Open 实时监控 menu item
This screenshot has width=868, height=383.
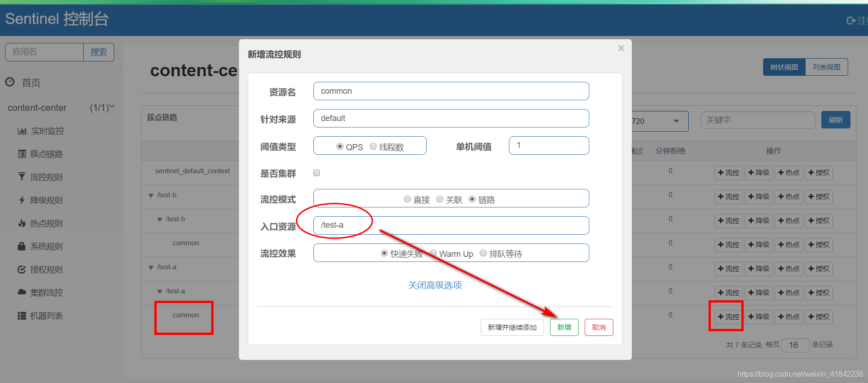(x=48, y=131)
